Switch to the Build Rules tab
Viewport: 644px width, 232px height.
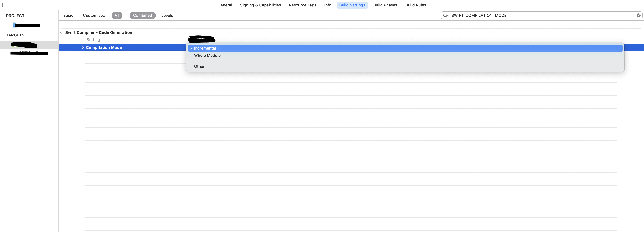click(x=415, y=5)
